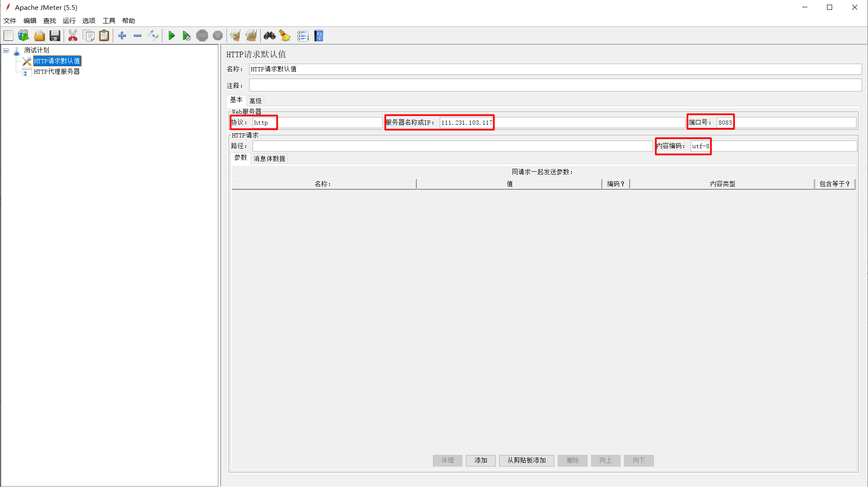Click the 详细 button
Viewport: 868px width, 487px height.
tap(447, 461)
